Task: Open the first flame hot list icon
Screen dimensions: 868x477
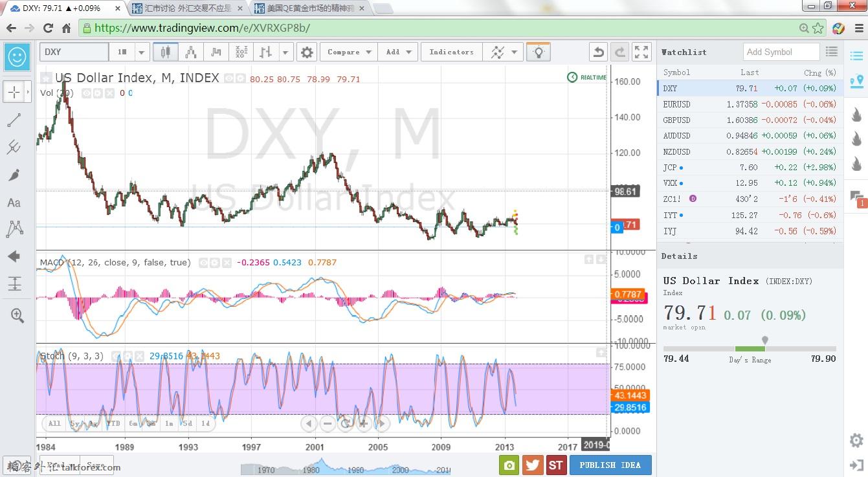Action: click(x=856, y=115)
